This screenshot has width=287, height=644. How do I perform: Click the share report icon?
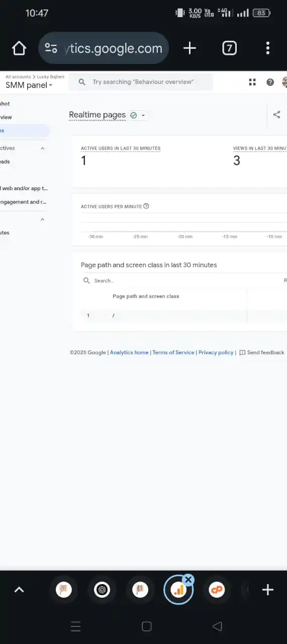coord(276,115)
